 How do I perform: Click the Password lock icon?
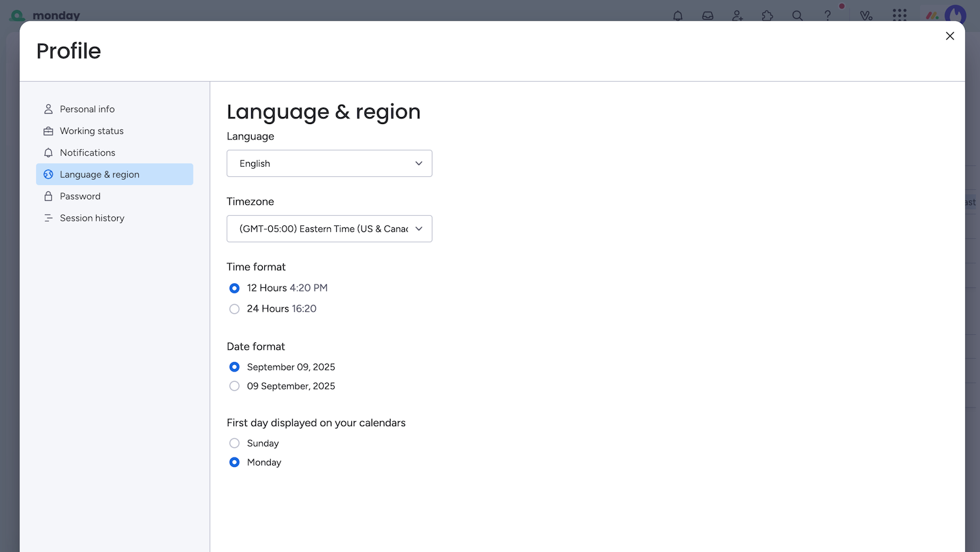click(x=48, y=196)
